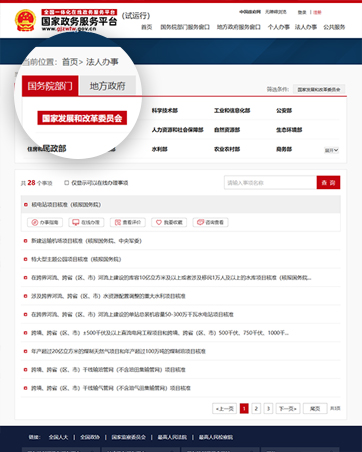Select 民政部 department

tap(54, 148)
